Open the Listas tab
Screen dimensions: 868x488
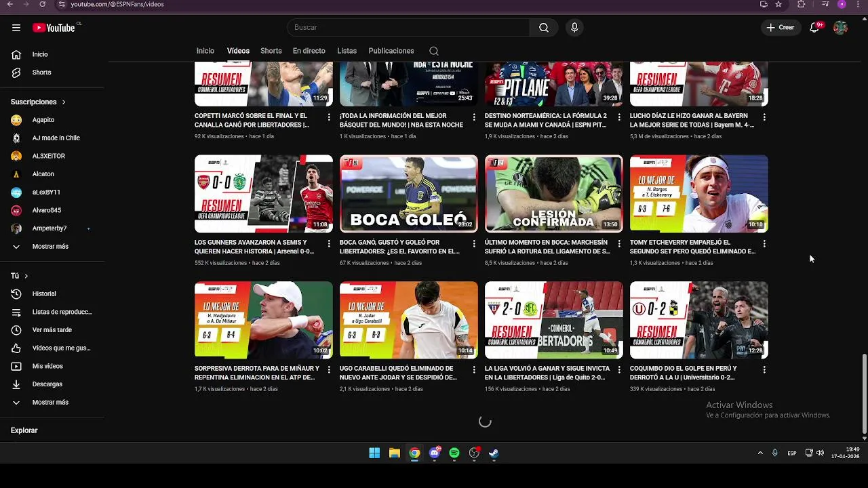click(347, 51)
